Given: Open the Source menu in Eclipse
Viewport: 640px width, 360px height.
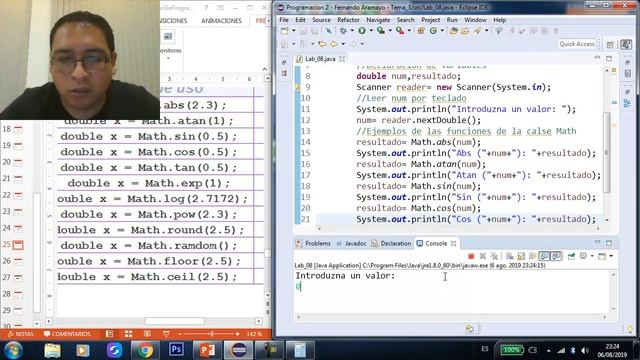Looking at the screenshot, I should click(321, 20).
